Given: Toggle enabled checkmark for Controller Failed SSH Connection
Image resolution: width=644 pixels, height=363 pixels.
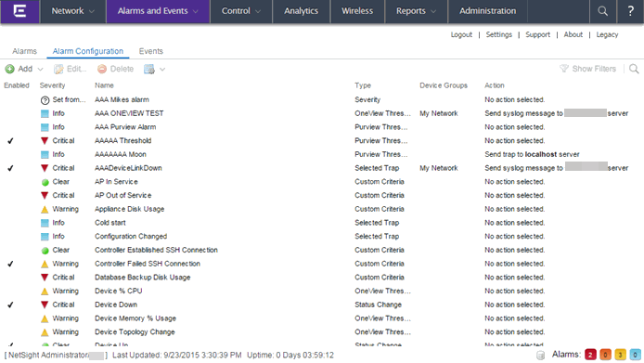Looking at the screenshot, I should 11,264.
